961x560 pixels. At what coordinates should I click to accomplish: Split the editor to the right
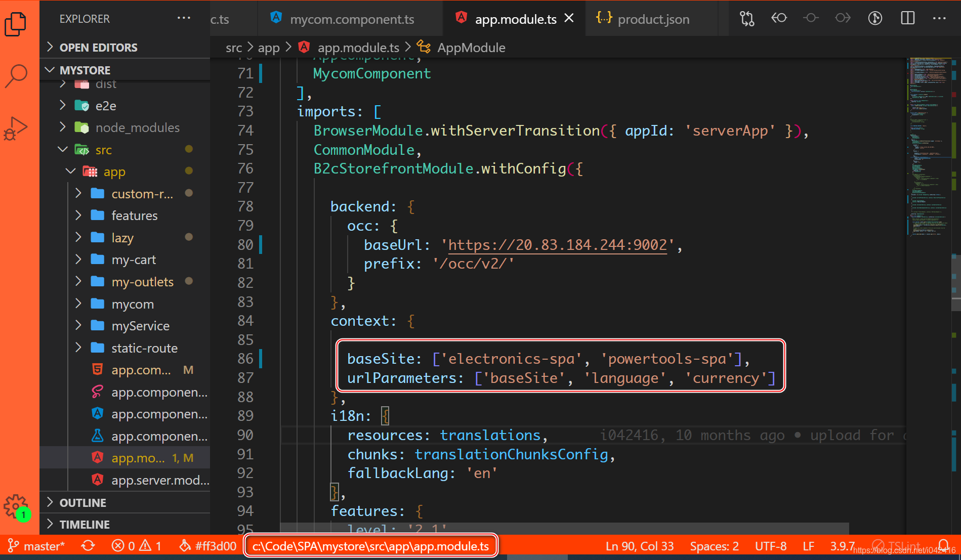tap(908, 18)
